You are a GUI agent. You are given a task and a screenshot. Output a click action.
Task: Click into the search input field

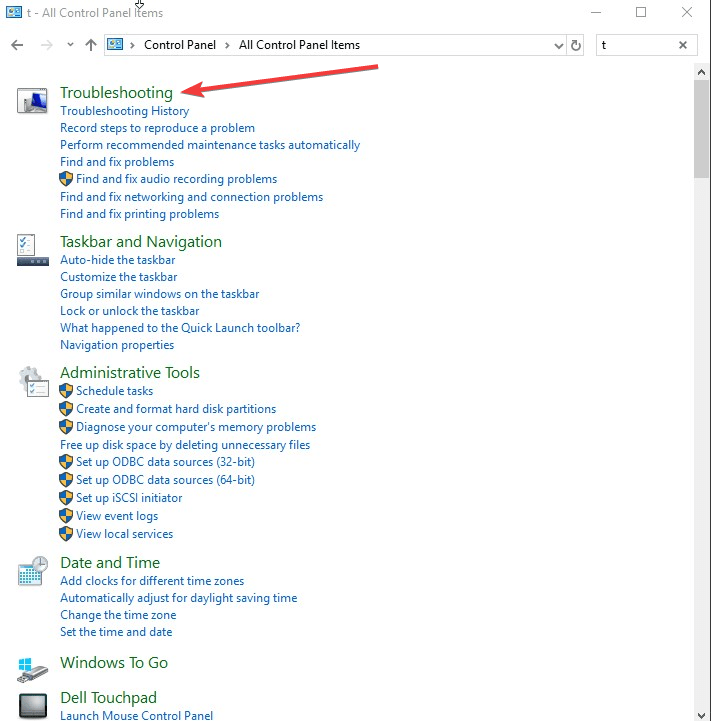635,45
